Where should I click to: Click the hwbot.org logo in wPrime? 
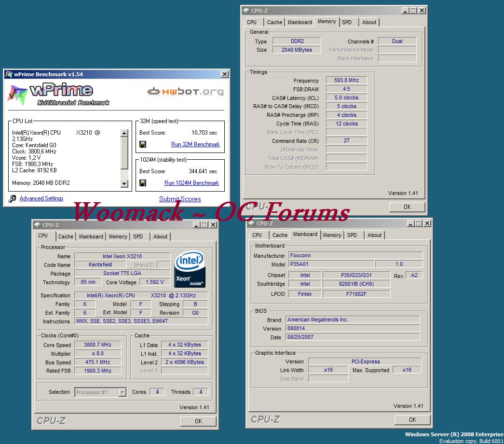[x=185, y=92]
